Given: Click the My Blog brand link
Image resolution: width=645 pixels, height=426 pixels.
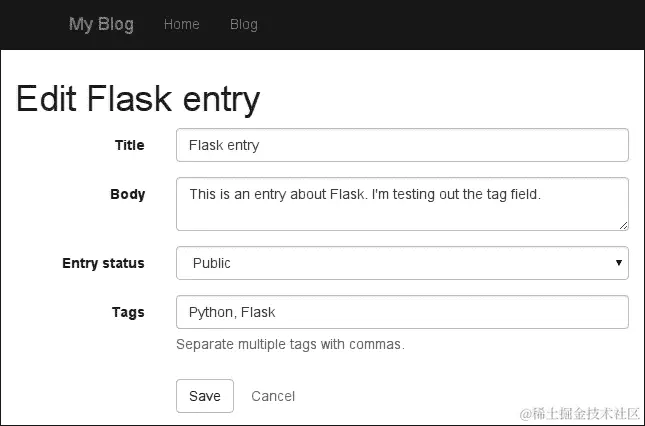Looking at the screenshot, I should tap(101, 25).
